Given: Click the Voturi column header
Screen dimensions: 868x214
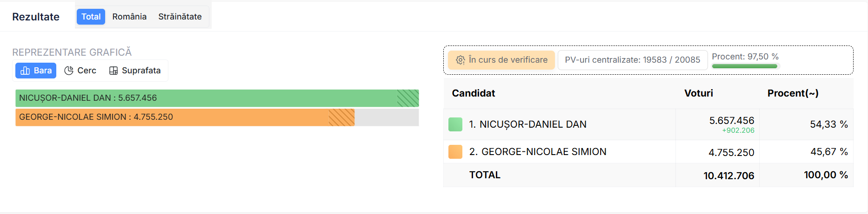Looking at the screenshot, I should [698, 93].
